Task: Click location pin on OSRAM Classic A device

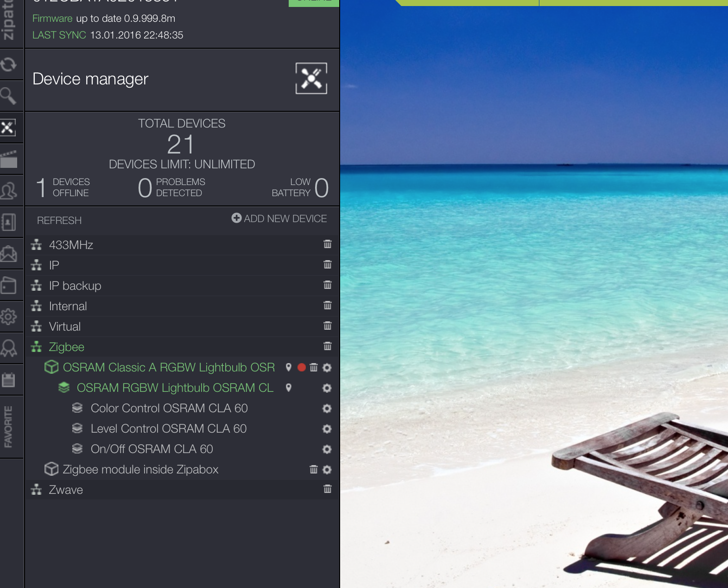Action: (288, 367)
